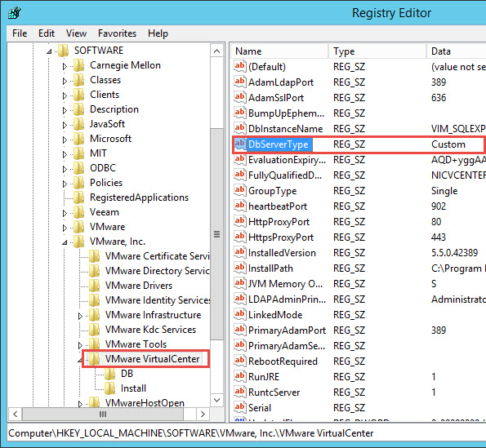Expand the Microsoft key
486x448 pixels.
click(x=65, y=140)
